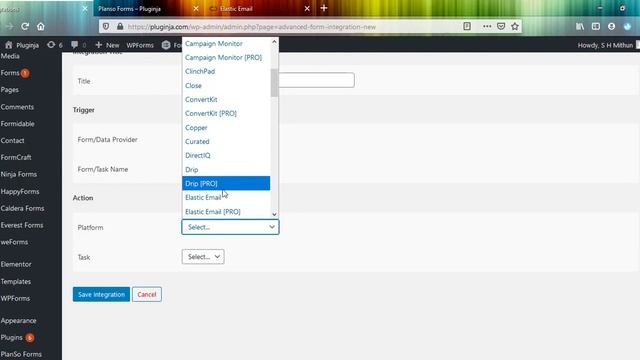
Task: Open site security padlock info
Action: pyautogui.click(x=120, y=27)
